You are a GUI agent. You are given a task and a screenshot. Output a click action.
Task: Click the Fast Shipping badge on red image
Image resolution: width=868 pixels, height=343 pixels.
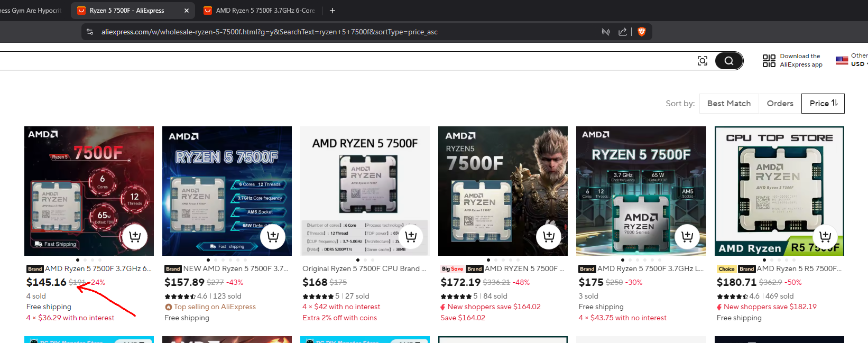(56, 244)
